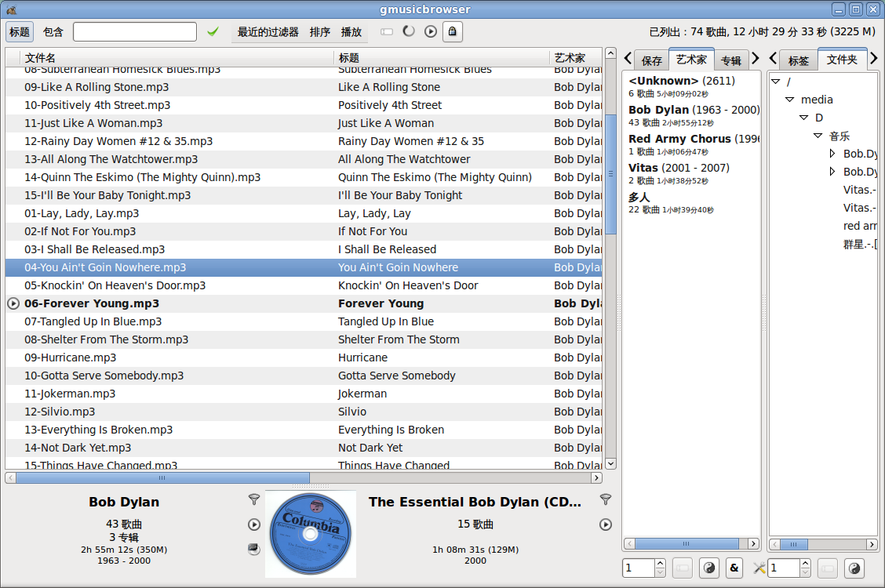Toggle the padlock button in toolbar
Viewport: 885px width, 588px height.
(x=452, y=31)
